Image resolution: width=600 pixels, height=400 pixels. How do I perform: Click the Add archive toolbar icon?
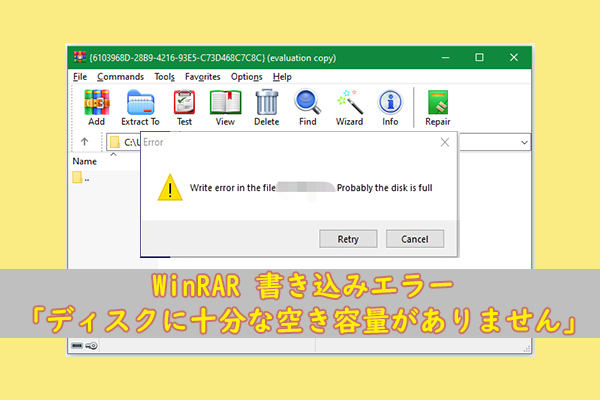point(96,108)
